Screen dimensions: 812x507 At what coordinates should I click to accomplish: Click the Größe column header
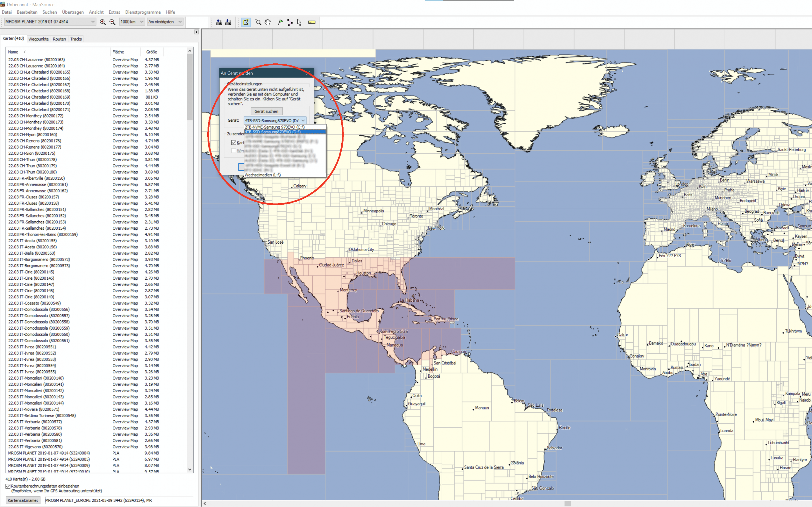[x=151, y=52]
